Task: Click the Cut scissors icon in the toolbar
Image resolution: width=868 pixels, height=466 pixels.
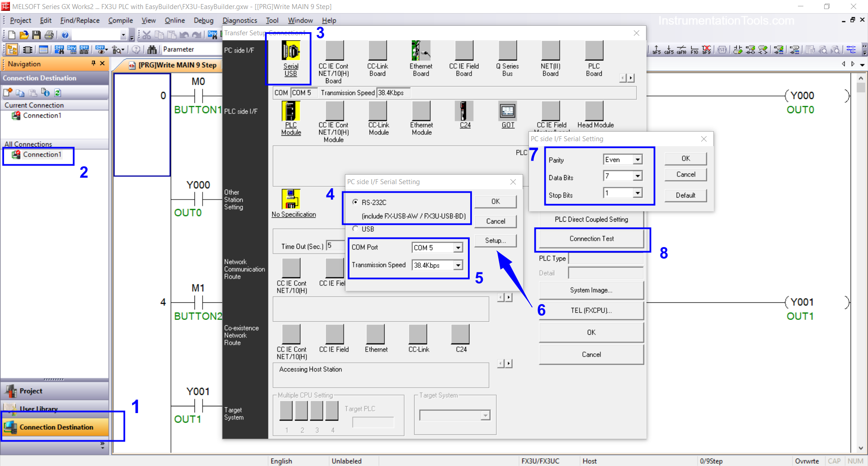Action: click(146, 35)
